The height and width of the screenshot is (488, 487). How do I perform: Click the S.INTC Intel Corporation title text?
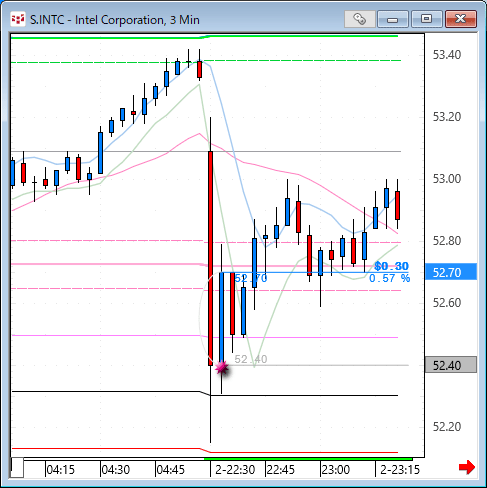tap(115, 20)
